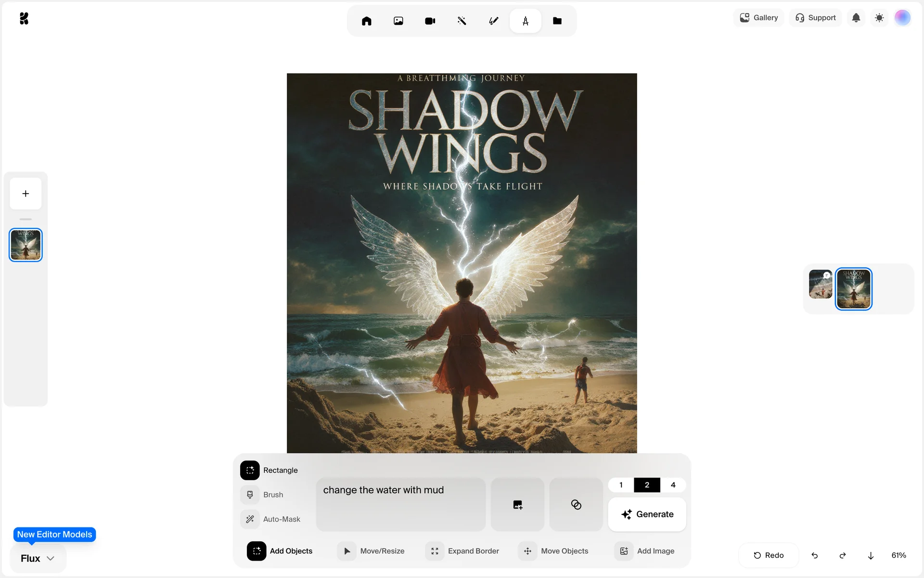Viewport: 924px width, 578px height.
Task: Open the Gallery link
Action: [x=759, y=18]
